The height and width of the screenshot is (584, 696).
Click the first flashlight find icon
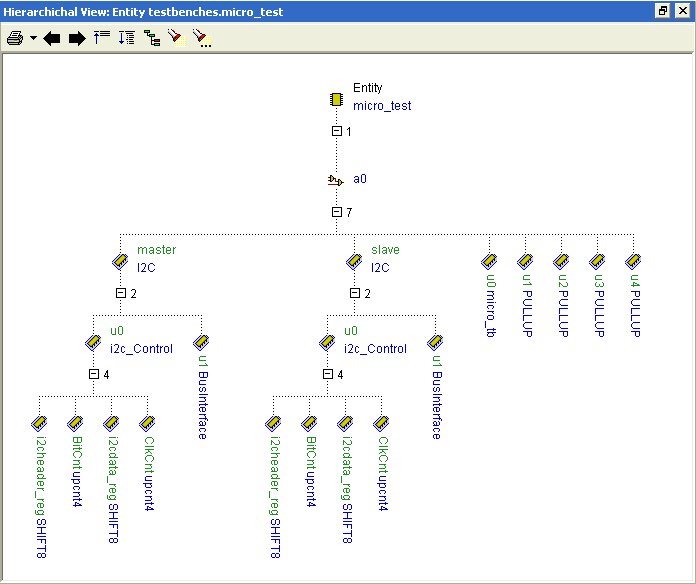click(176, 38)
